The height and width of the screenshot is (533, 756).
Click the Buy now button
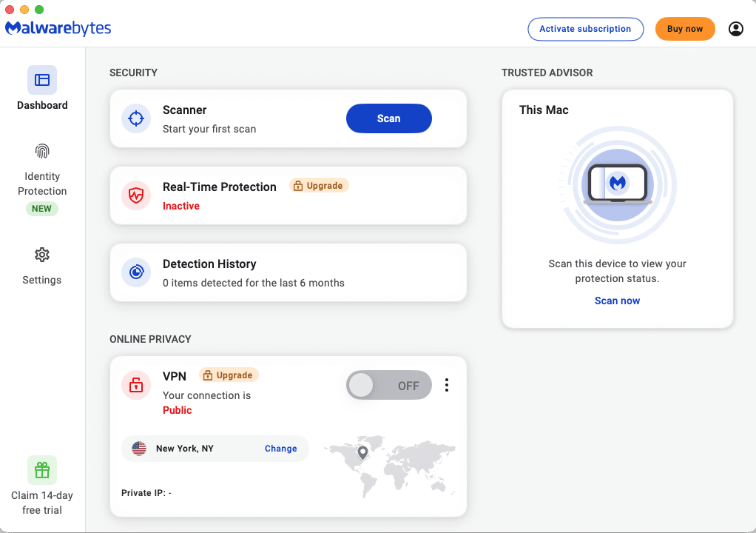(x=685, y=29)
